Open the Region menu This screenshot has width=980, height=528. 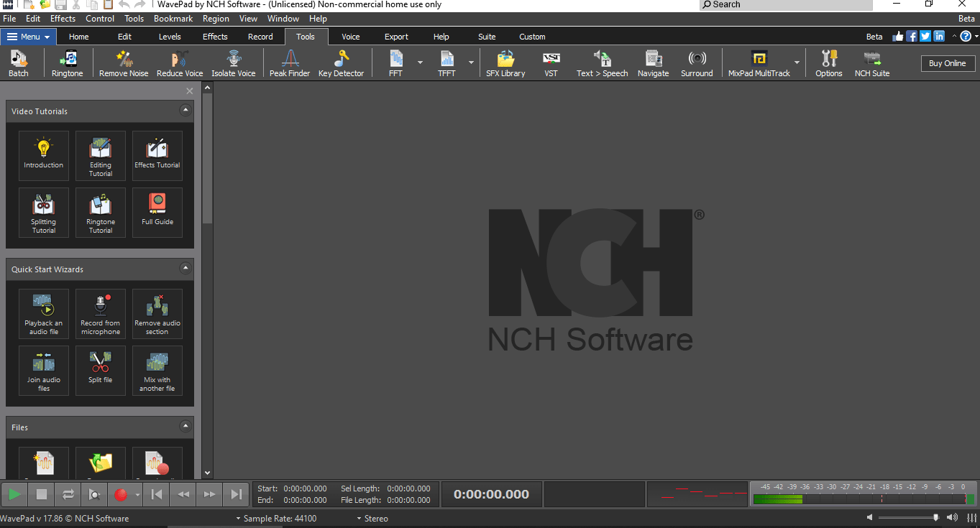coord(216,19)
